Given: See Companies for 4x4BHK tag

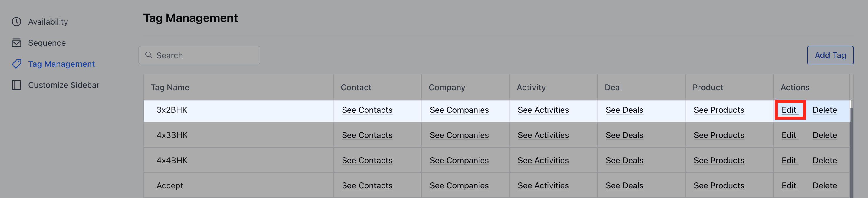Looking at the screenshot, I should click(x=459, y=160).
